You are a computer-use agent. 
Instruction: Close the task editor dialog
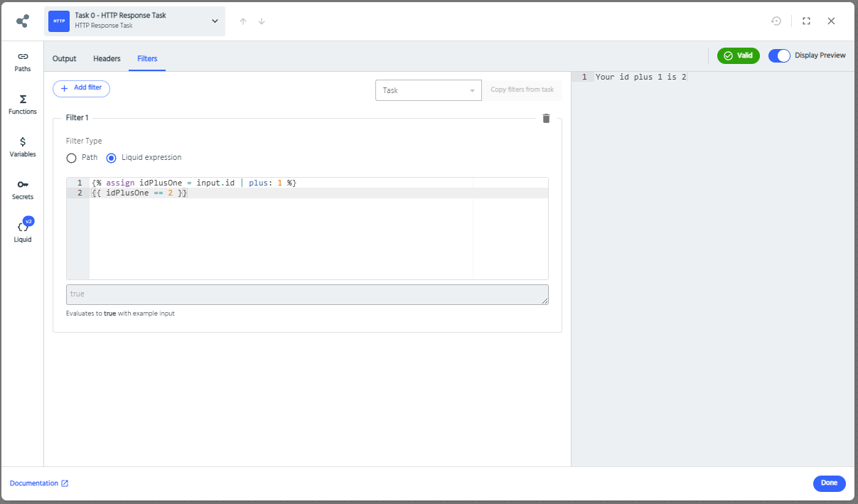(831, 21)
